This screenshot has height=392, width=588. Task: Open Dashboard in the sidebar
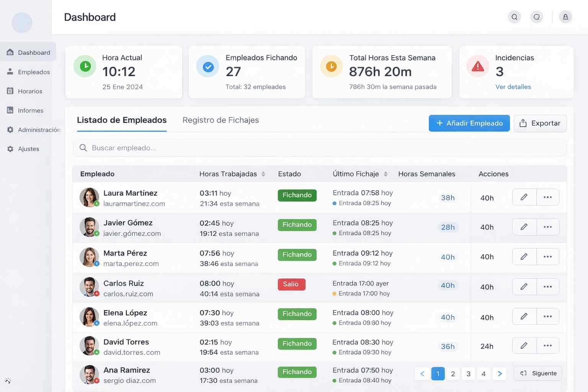coord(28,52)
